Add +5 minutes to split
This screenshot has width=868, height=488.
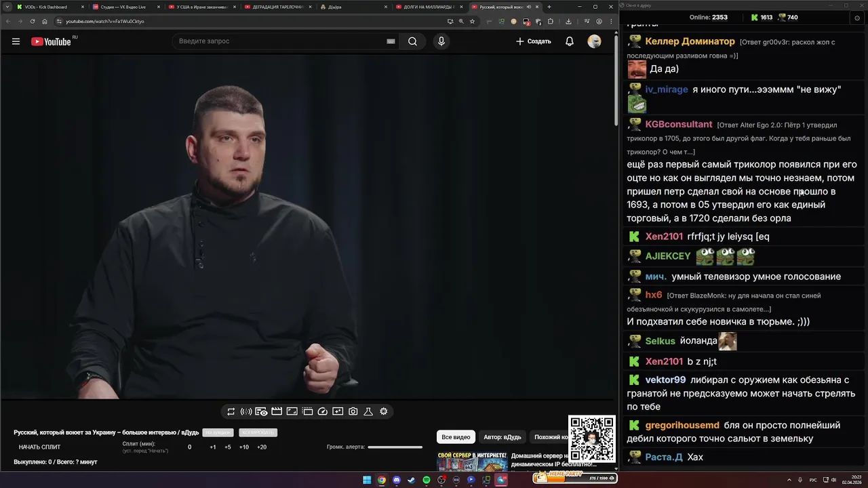[x=228, y=447]
